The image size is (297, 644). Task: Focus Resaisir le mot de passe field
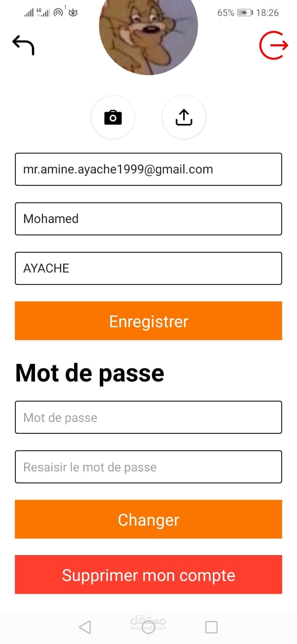click(148, 467)
